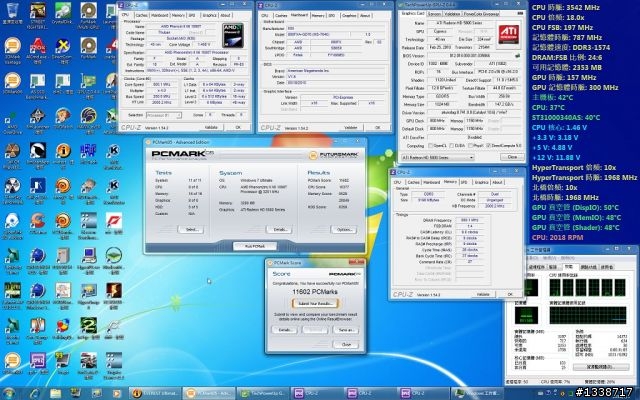The image size is (640, 400).
Task: Open Resource Monitor from Task Manager
Action: pos(599,367)
